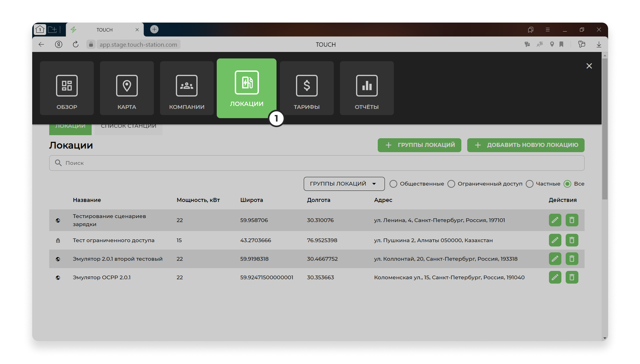The width and height of the screenshot is (640, 364).
Task: Click longitude value 76.9525398
Action: (322, 240)
